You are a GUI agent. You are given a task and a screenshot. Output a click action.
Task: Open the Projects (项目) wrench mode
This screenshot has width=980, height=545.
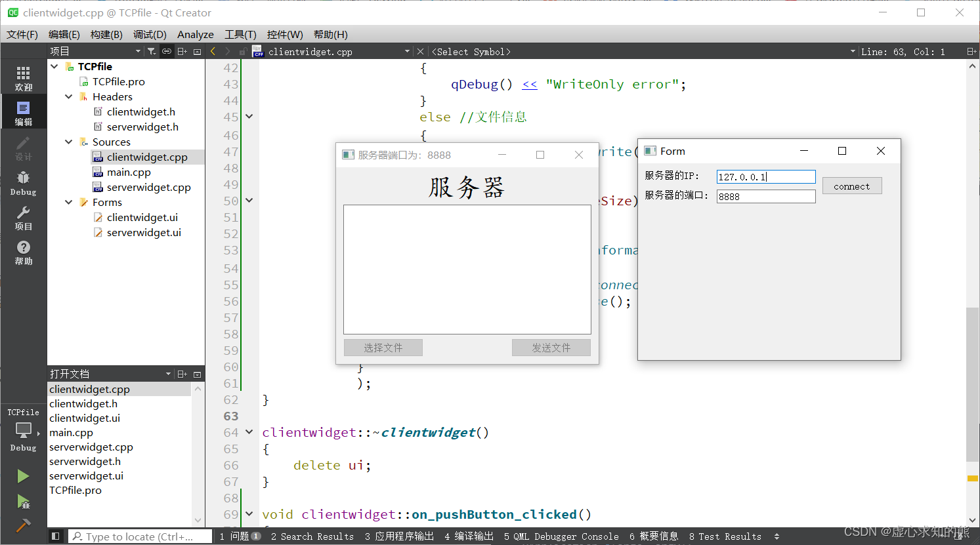click(x=23, y=218)
